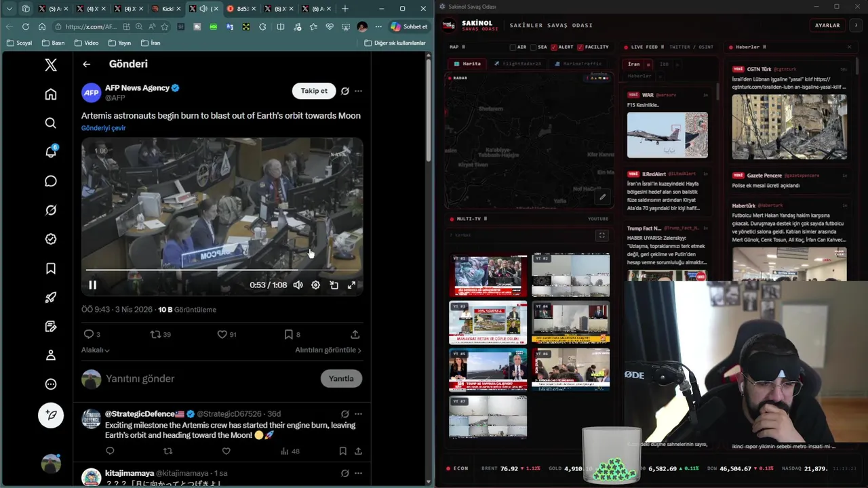
Task: Open the browser tab list dropdown arrow
Action: [x=9, y=9]
